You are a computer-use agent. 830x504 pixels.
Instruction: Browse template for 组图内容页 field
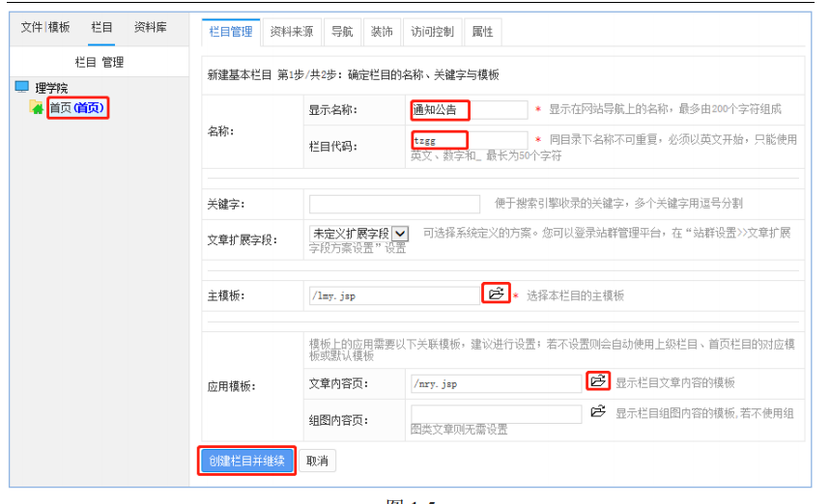(x=598, y=411)
